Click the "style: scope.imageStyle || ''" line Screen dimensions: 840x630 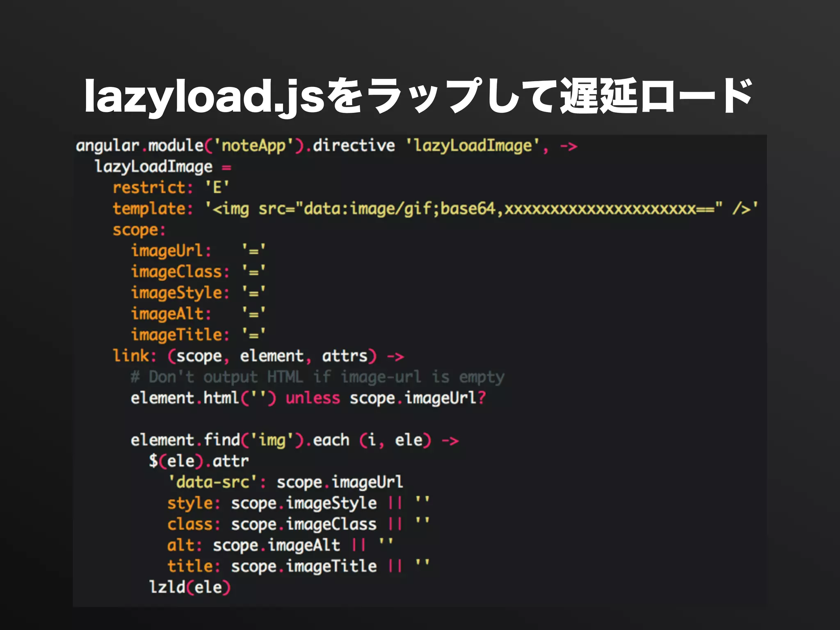tap(299, 503)
